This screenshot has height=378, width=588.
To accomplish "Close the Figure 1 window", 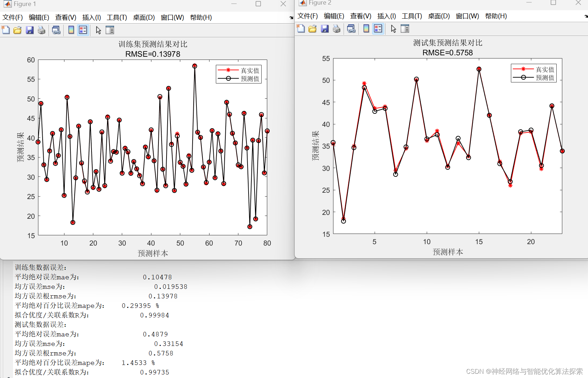I will click(283, 4).
